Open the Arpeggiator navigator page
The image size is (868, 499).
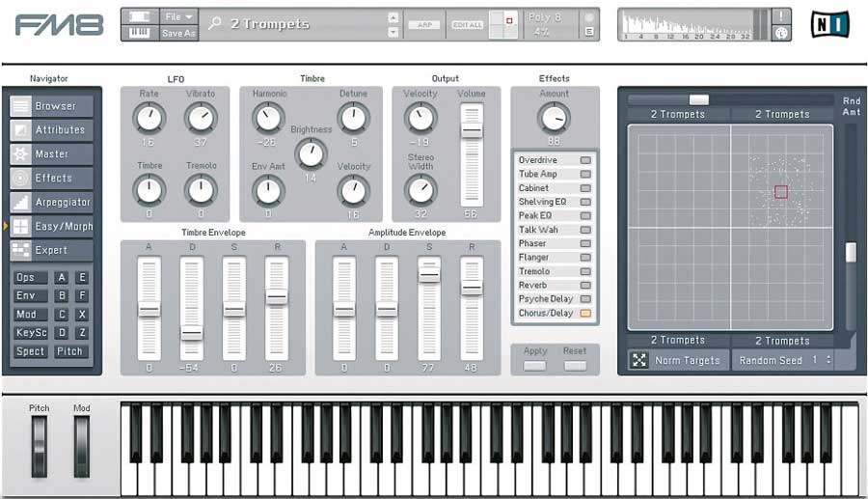tap(51, 202)
